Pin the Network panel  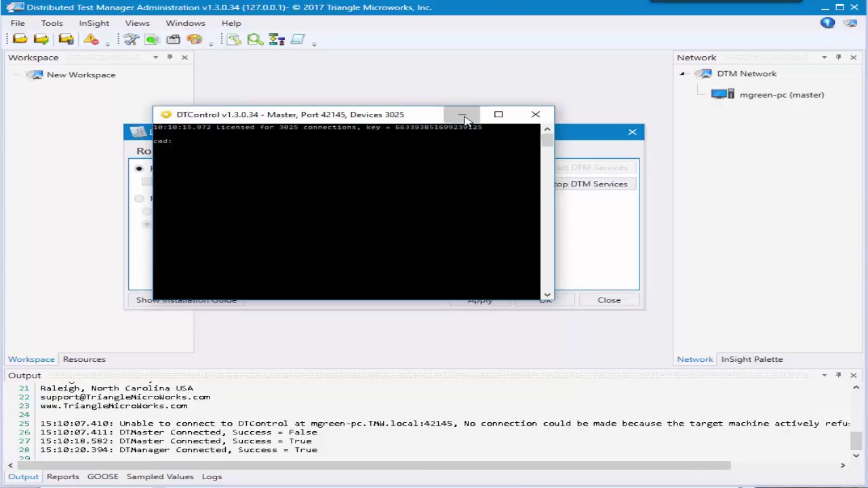tap(838, 58)
